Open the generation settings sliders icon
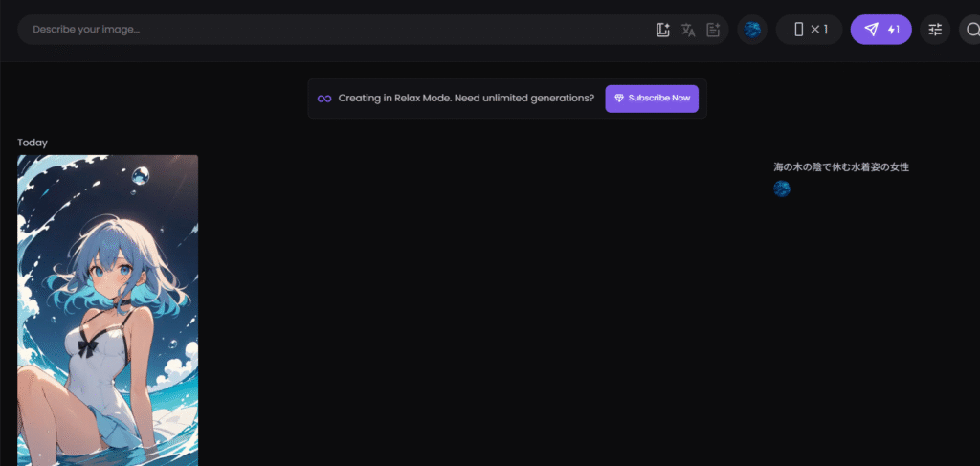980x466 pixels. pos(935,30)
